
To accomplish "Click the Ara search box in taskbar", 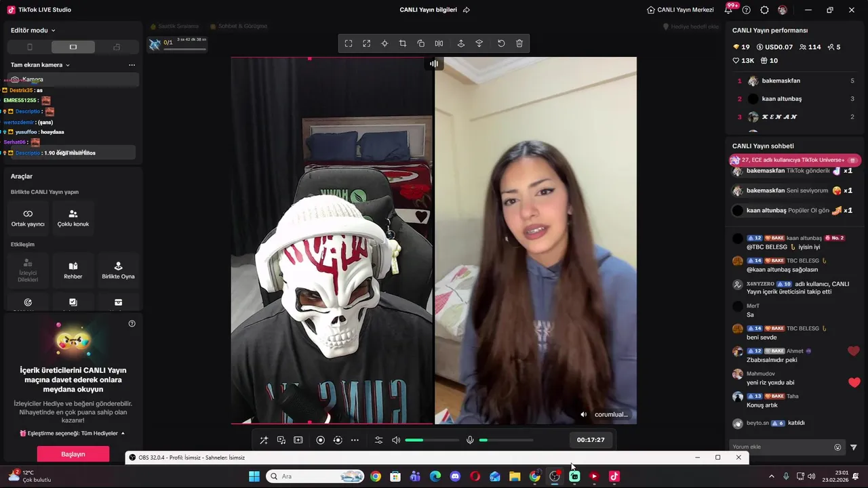I will point(315,476).
